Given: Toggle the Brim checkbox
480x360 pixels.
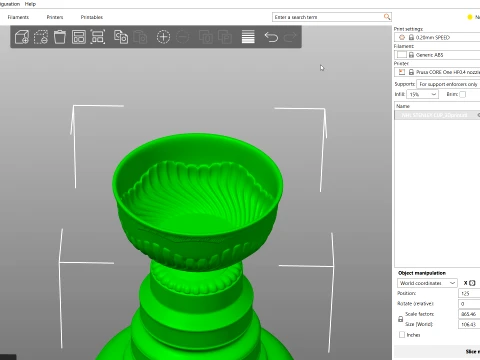Looking at the screenshot, I should click(x=462, y=94).
